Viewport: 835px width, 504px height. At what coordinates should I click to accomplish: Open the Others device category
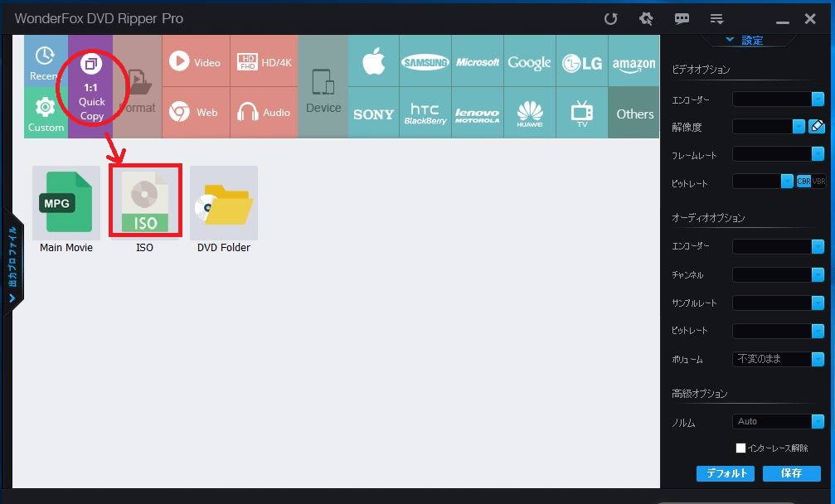click(x=634, y=112)
